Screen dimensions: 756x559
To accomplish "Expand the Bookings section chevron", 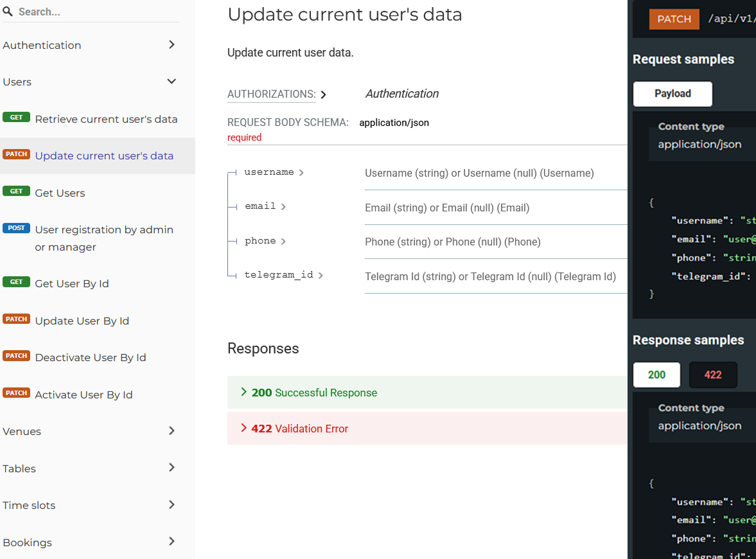I will pos(171,541).
